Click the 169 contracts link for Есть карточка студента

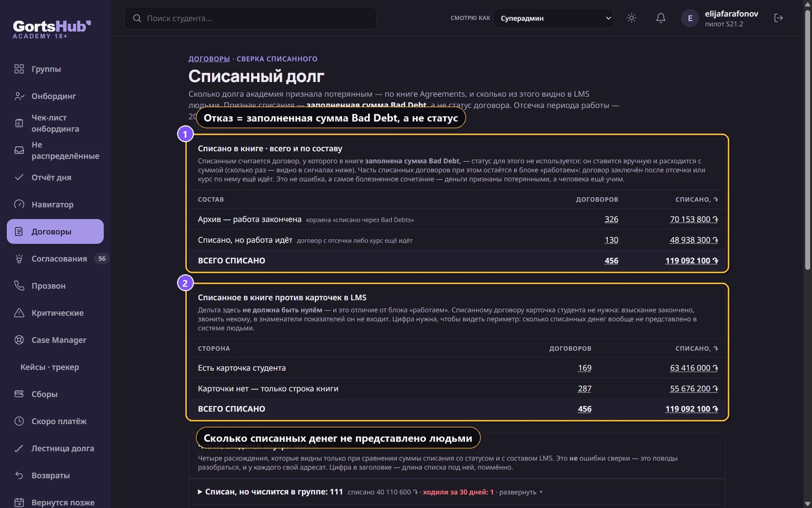(584, 368)
